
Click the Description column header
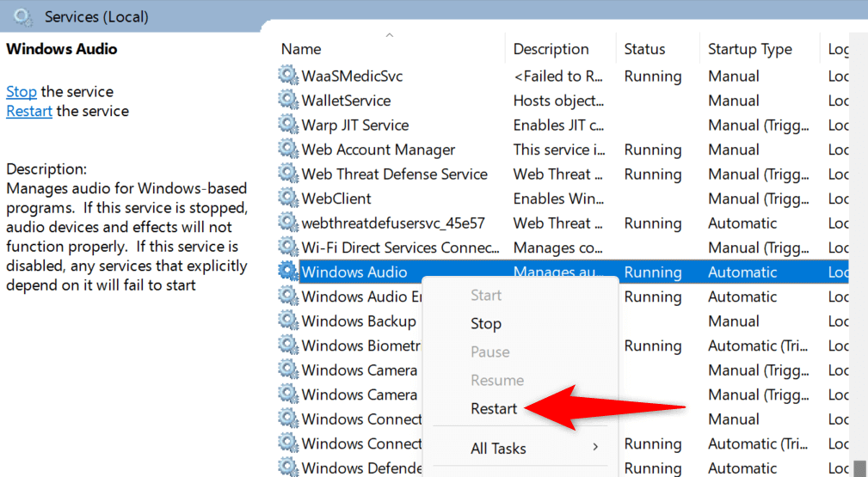[x=551, y=49]
